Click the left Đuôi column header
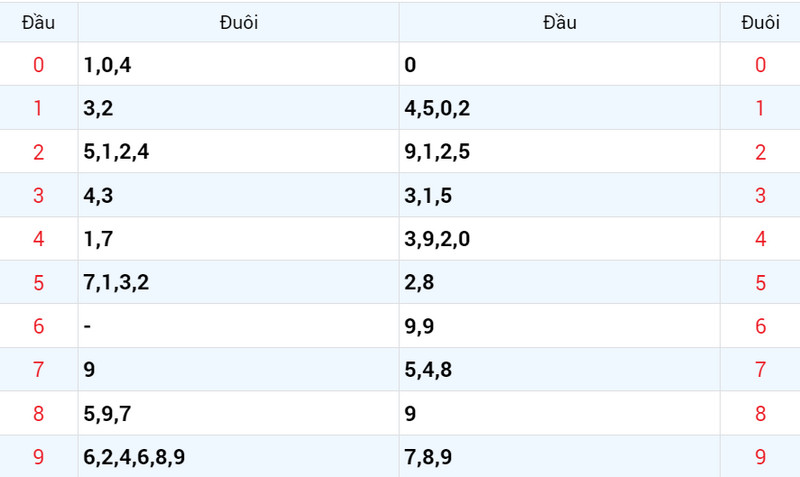 239,22
